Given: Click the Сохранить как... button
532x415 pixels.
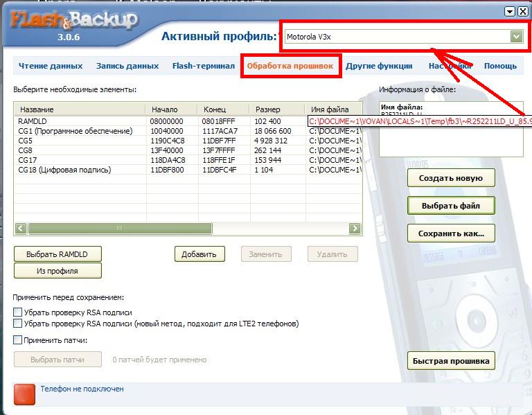Looking at the screenshot, I should (x=451, y=233).
